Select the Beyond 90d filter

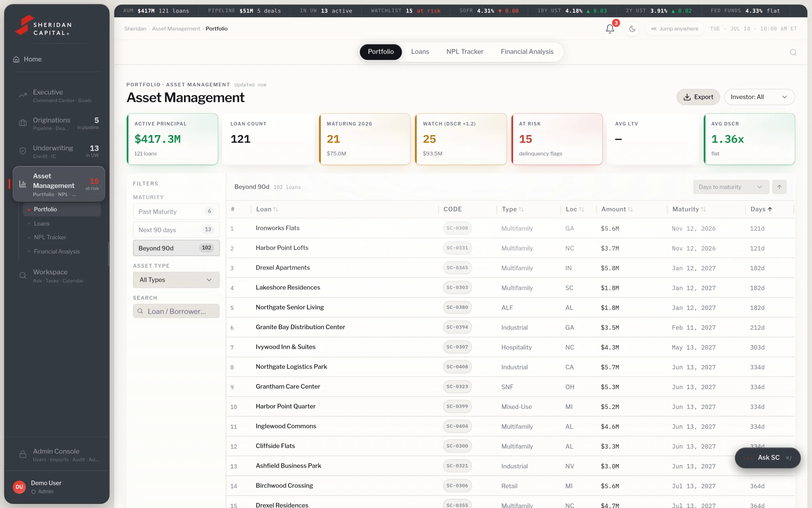pos(176,248)
